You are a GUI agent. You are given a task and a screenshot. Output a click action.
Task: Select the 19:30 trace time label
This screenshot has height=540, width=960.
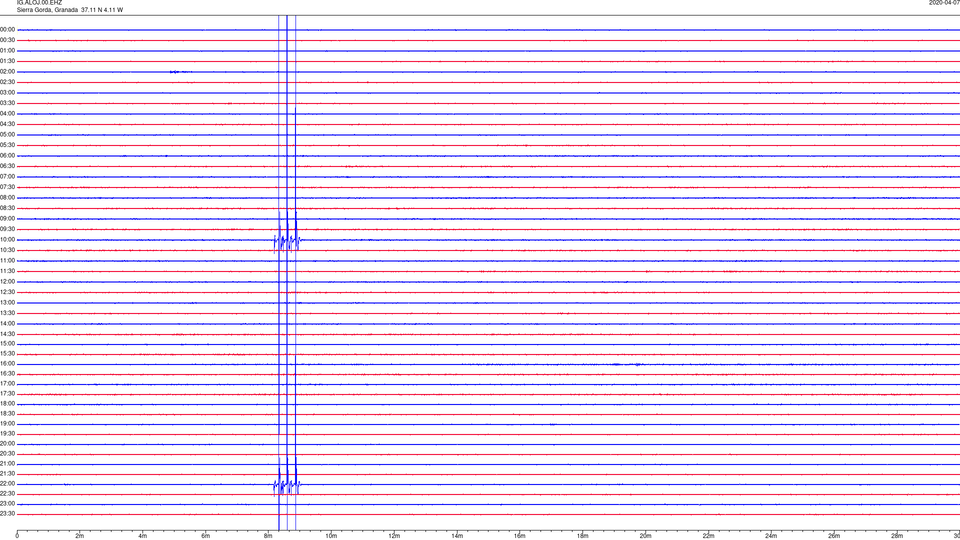pyautogui.click(x=7, y=433)
